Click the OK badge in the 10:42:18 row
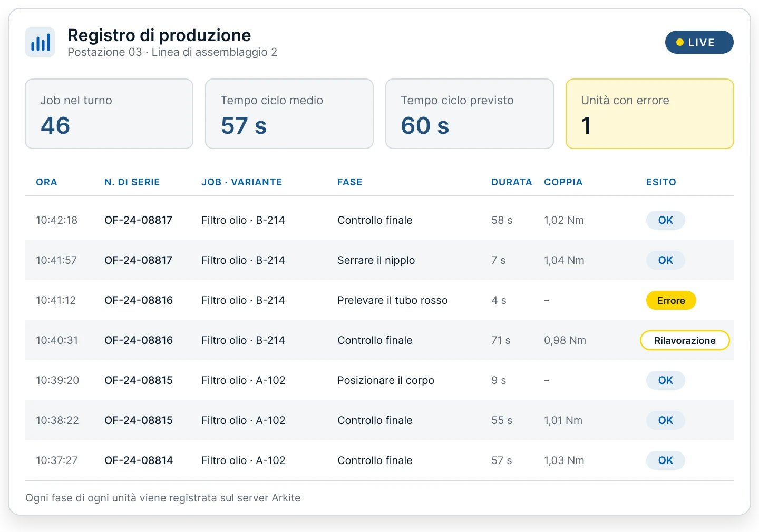 [x=666, y=220]
